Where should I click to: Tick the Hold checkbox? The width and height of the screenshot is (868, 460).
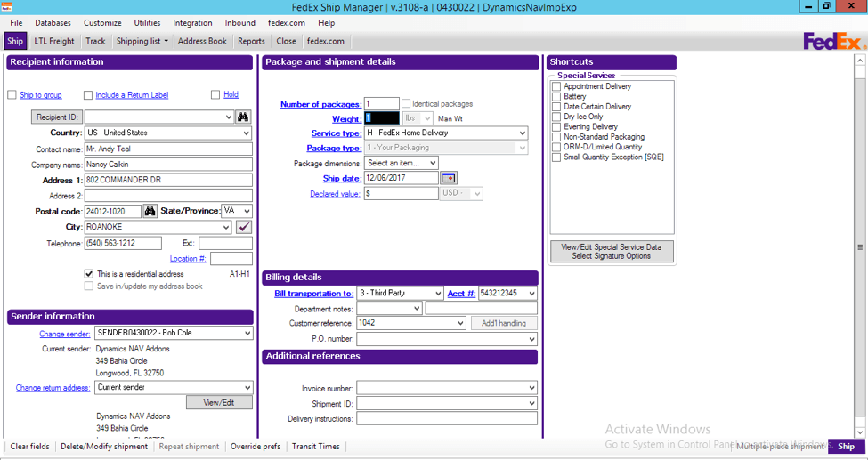215,94
